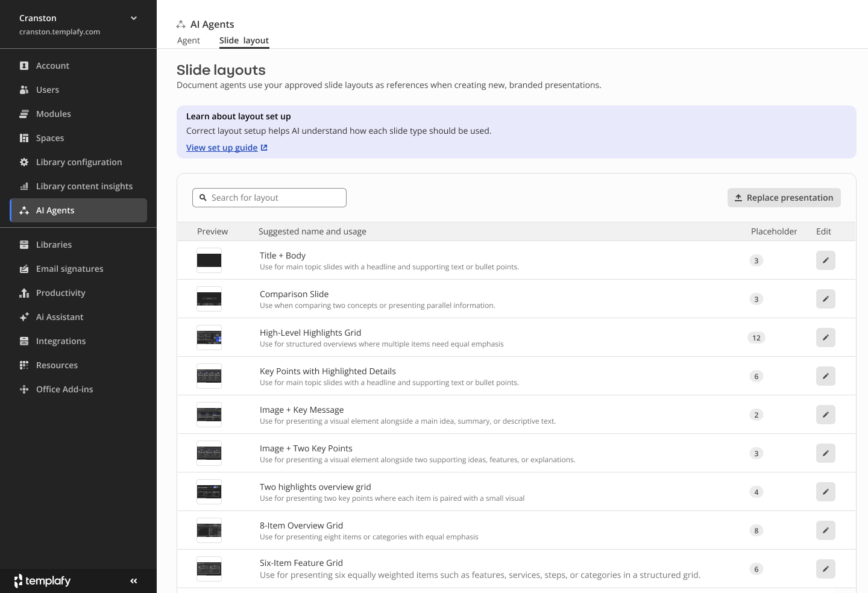Open Modules page

tap(78, 114)
